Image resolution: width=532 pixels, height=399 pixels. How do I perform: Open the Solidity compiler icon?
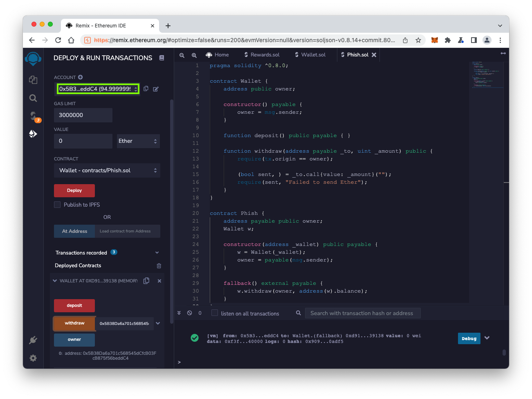point(33,116)
